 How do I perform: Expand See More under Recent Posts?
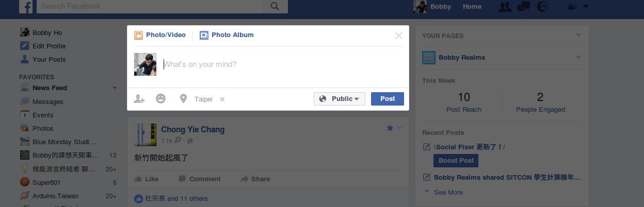448,192
